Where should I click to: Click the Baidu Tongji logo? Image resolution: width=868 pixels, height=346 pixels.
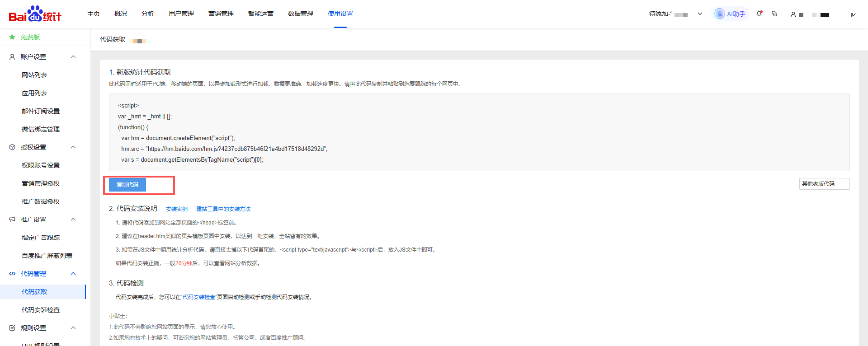[x=35, y=14]
